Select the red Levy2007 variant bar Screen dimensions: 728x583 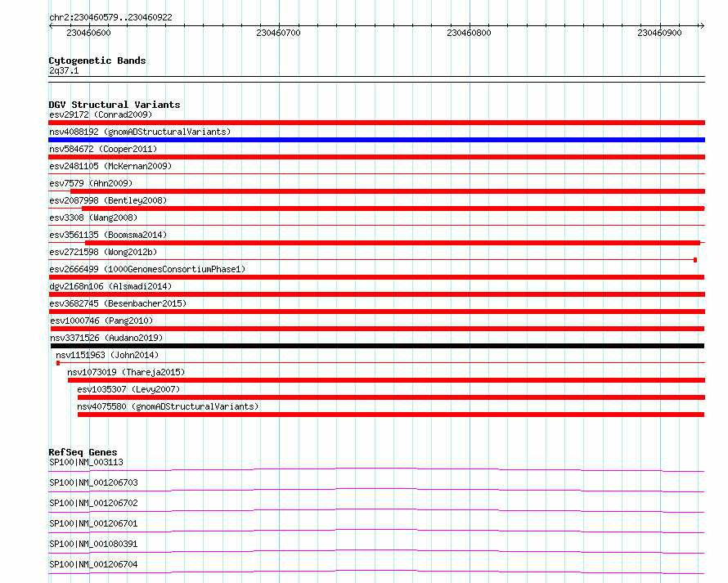pyautogui.click(x=391, y=397)
